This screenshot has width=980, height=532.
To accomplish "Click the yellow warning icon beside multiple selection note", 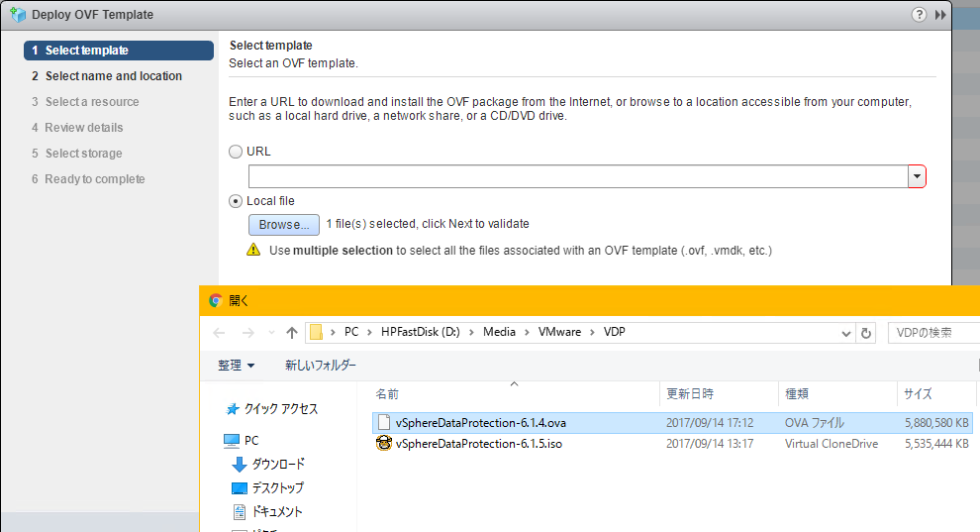I will [253, 250].
